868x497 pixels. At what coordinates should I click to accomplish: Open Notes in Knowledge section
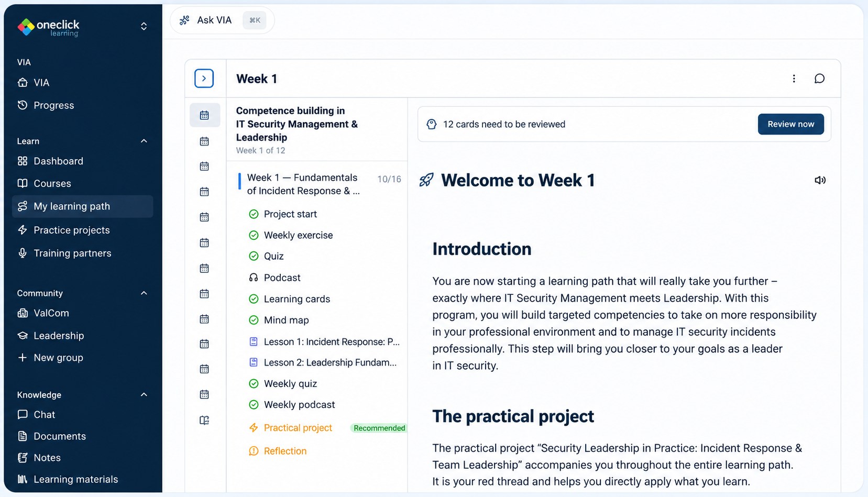82,458
